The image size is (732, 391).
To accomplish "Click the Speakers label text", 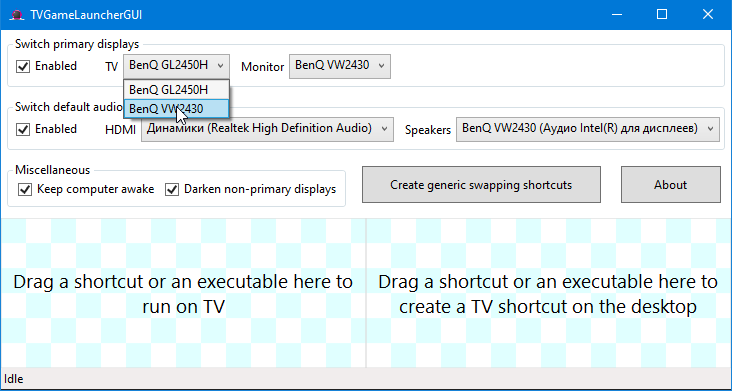I will [x=428, y=130].
